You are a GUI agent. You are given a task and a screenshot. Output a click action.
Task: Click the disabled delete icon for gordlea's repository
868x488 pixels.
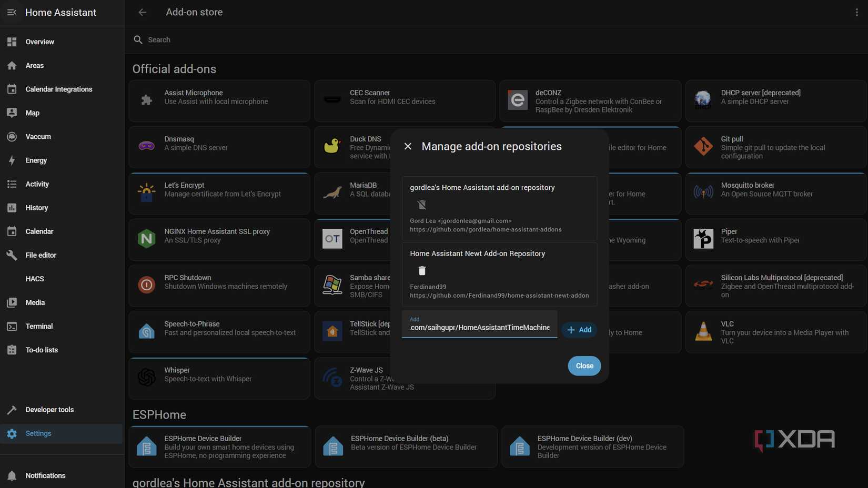pos(422,205)
